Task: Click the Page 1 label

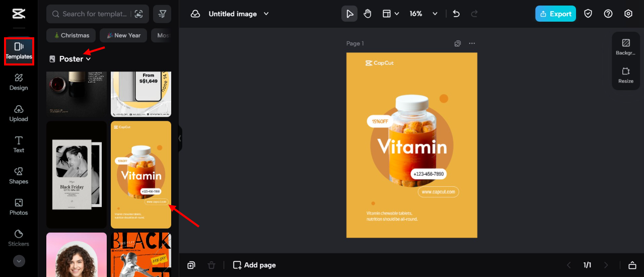Action: point(355,43)
